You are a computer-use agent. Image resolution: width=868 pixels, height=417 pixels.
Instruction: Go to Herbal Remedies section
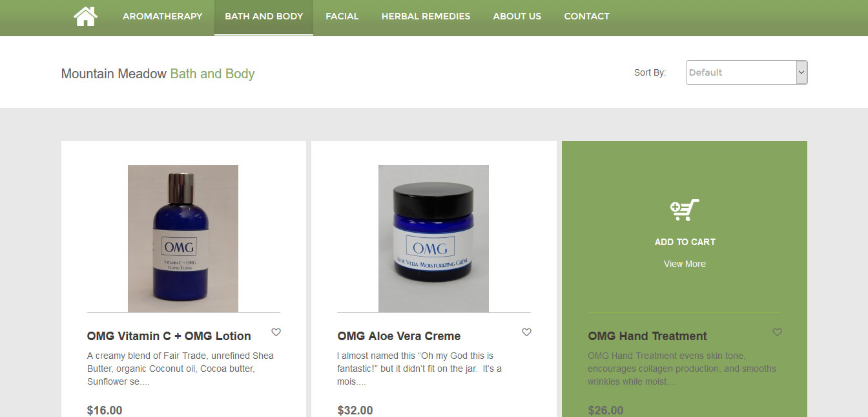[426, 16]
